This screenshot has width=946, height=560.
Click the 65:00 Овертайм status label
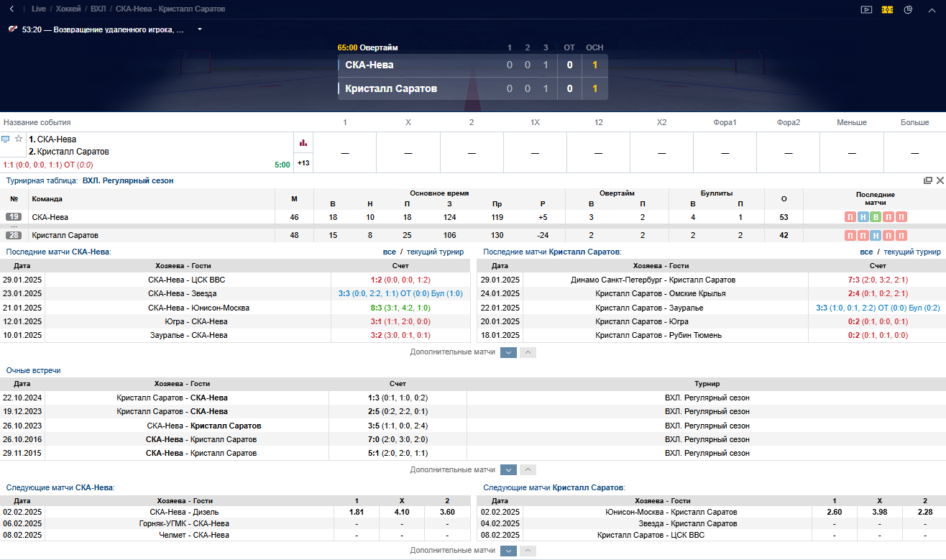[367, 47]
